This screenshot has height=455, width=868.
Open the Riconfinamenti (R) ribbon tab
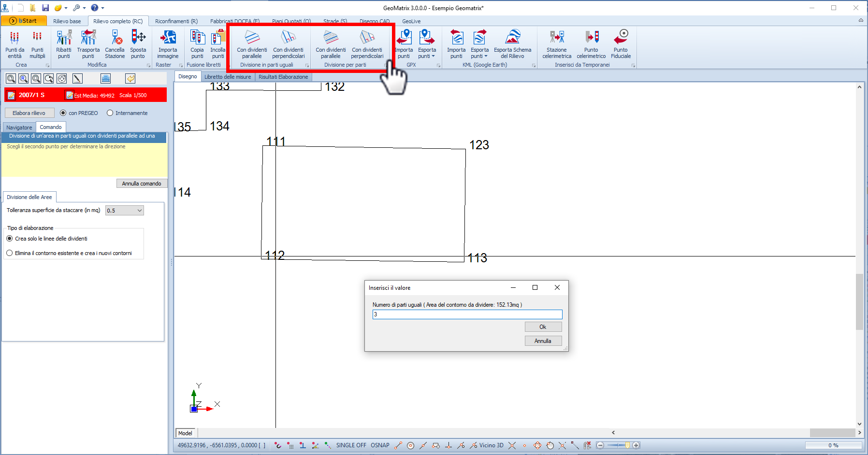click(x=176, y=21)
